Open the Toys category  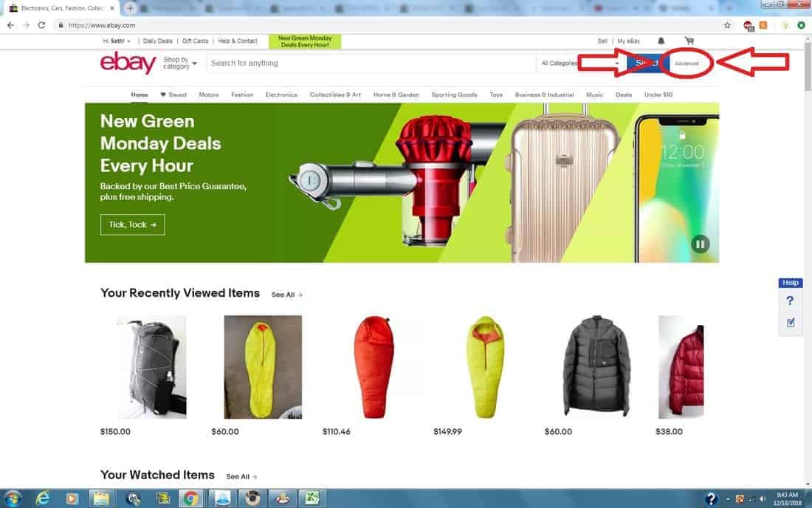click(496, 95)
